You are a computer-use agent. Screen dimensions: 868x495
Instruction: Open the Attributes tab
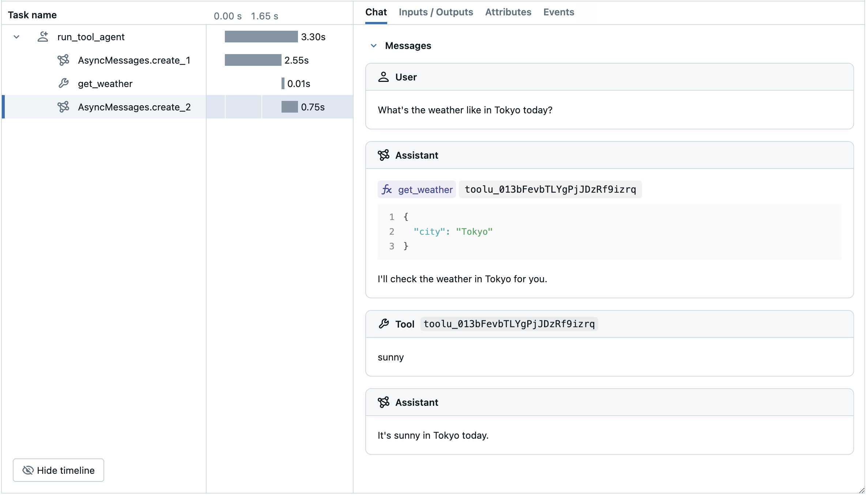[508, 12]
